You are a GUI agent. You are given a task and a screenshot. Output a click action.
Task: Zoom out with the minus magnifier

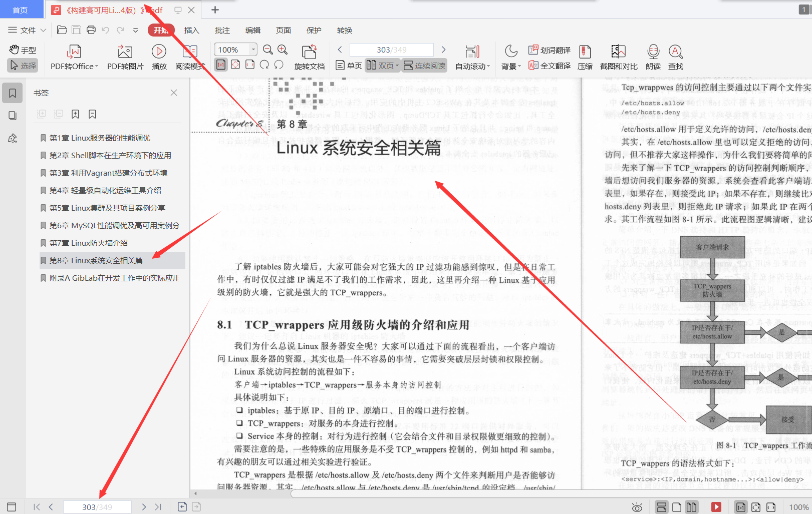click(268, 50)
